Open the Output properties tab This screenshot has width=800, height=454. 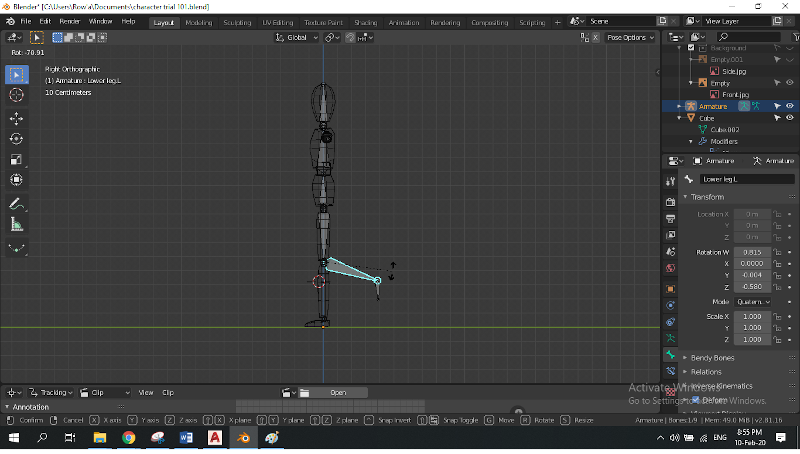670,219
